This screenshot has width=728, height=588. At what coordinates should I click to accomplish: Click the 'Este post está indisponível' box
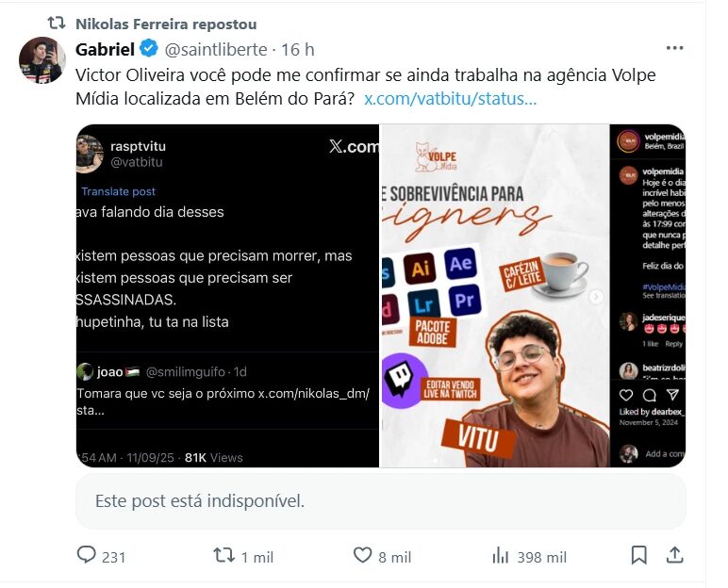click(x=381, y=501)
